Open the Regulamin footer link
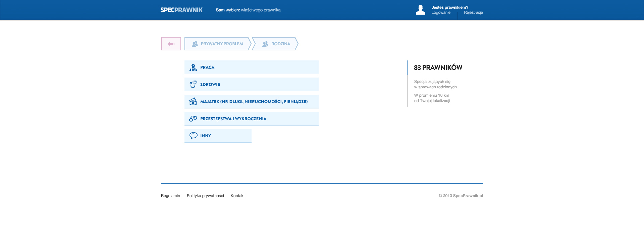Viewport: 644px width, 235px height. pyautogui.click(x=170, y=196)
